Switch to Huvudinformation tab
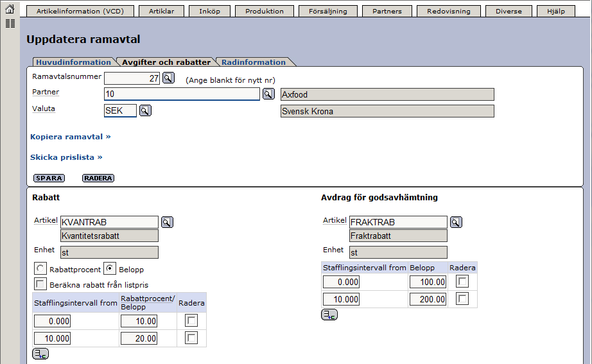This screenshot has height=364, width=592. click(x=74, y=62)
